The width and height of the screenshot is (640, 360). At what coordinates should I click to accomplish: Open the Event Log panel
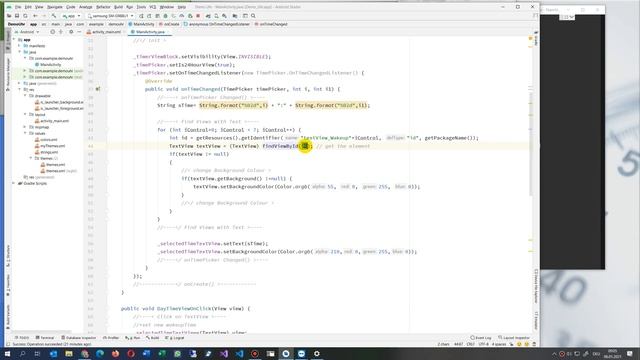tap(481, 338)
